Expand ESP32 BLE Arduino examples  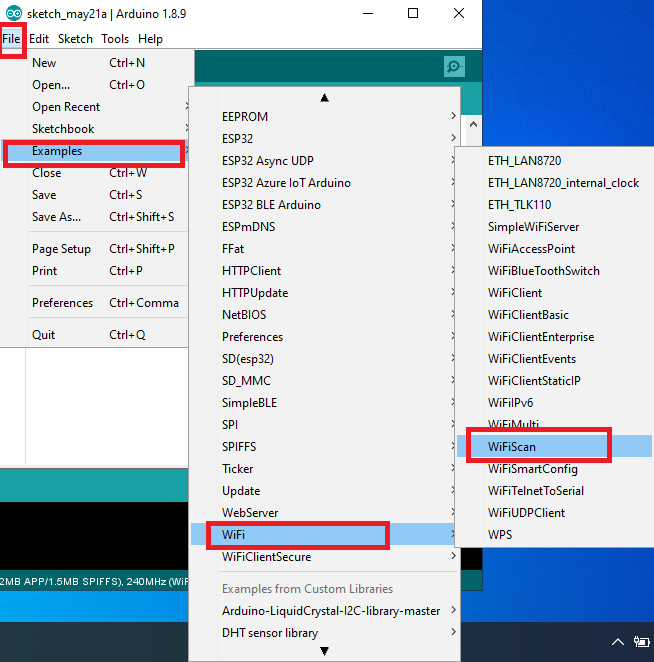tap(323, 205)
